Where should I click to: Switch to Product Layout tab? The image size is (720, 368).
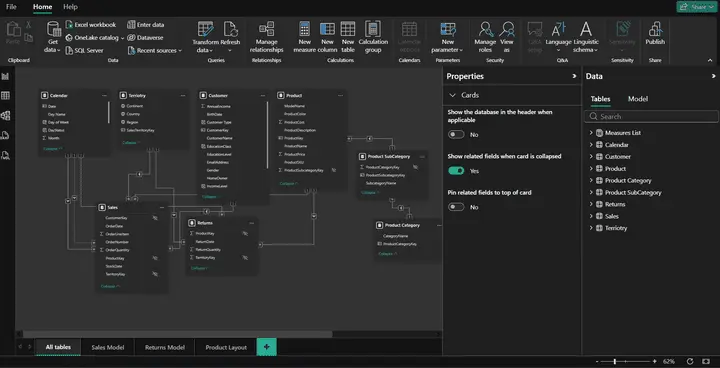pos(226,347)
